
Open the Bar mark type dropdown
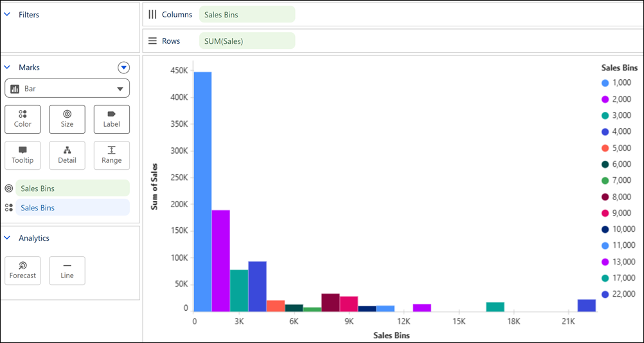point(67,88)
